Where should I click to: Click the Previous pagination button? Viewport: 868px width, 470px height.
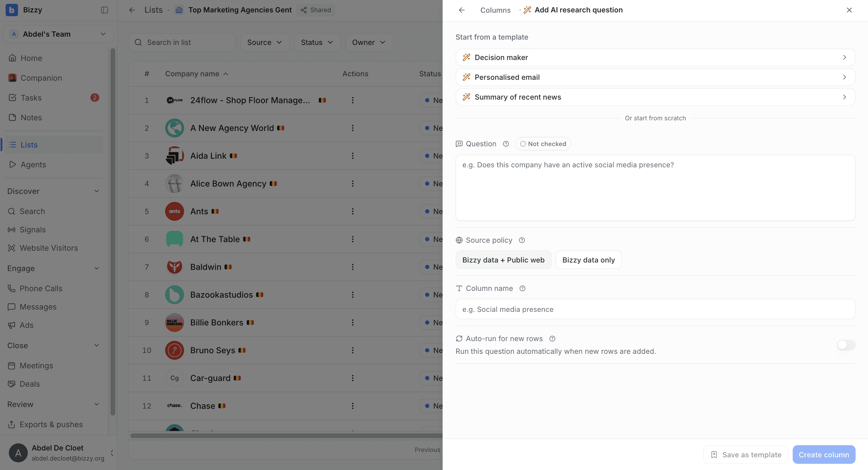[x=427, y=449]
